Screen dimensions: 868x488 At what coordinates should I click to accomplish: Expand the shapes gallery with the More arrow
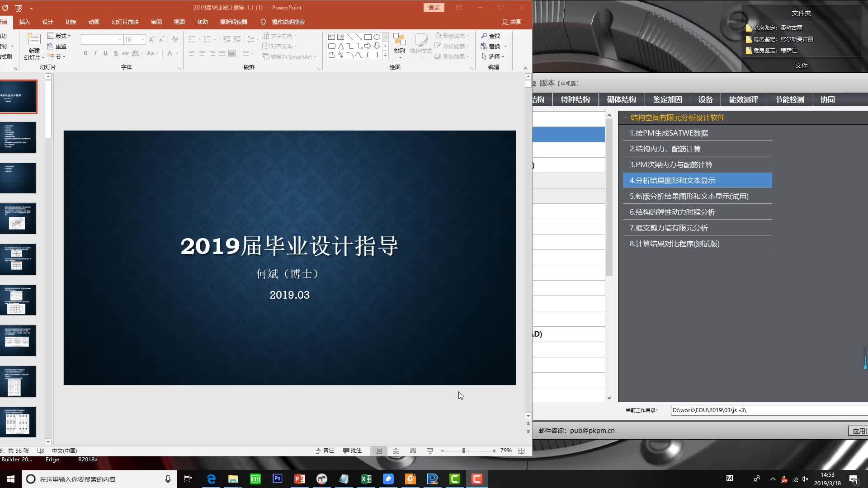click(385, 55)
